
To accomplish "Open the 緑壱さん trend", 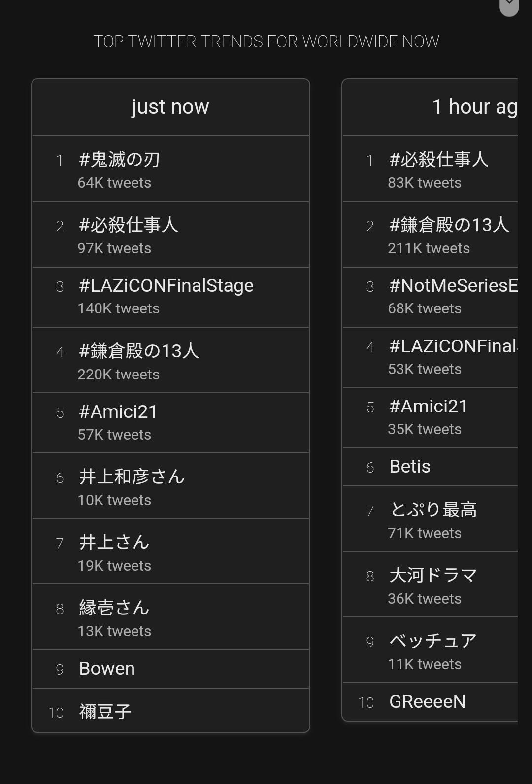I will 114,608.
